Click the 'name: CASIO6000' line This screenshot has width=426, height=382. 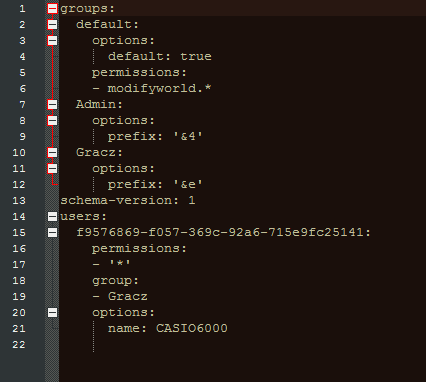point(168,328)
